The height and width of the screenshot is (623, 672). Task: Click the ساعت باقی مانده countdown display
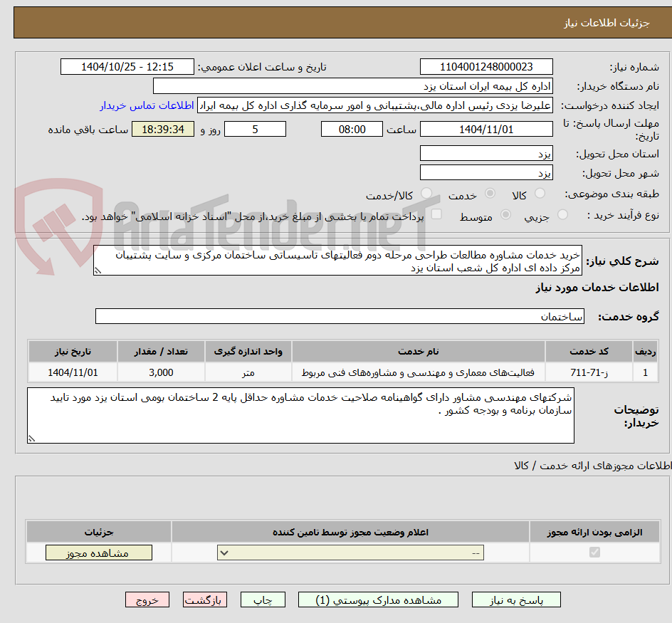point(162,129)
